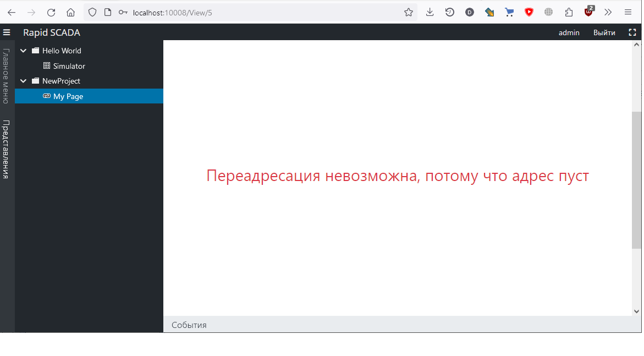
Task: Click the link icon beside My Page
Action: point(47,96)
